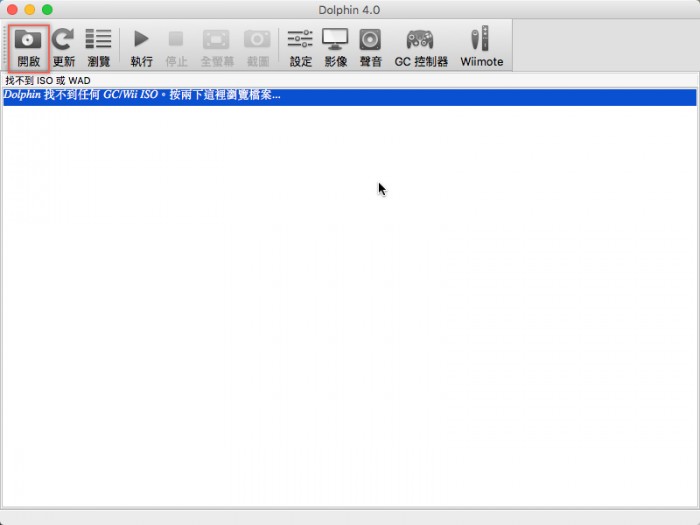Open the GC 控制器 settings
The width and height of the screenshot is (700, 525).
tap(421, 47)
